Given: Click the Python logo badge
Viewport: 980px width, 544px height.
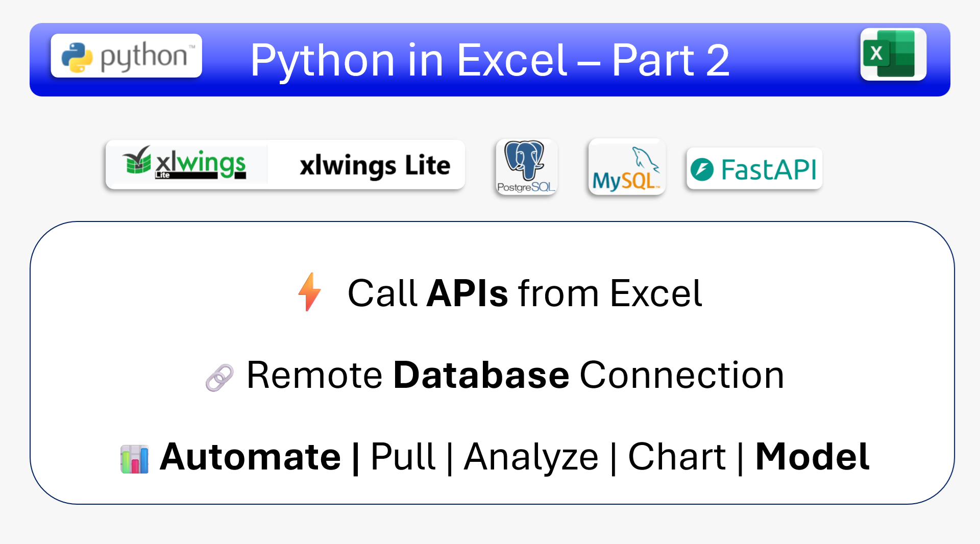Looking at the screenshot, I should tap(126, 56).
